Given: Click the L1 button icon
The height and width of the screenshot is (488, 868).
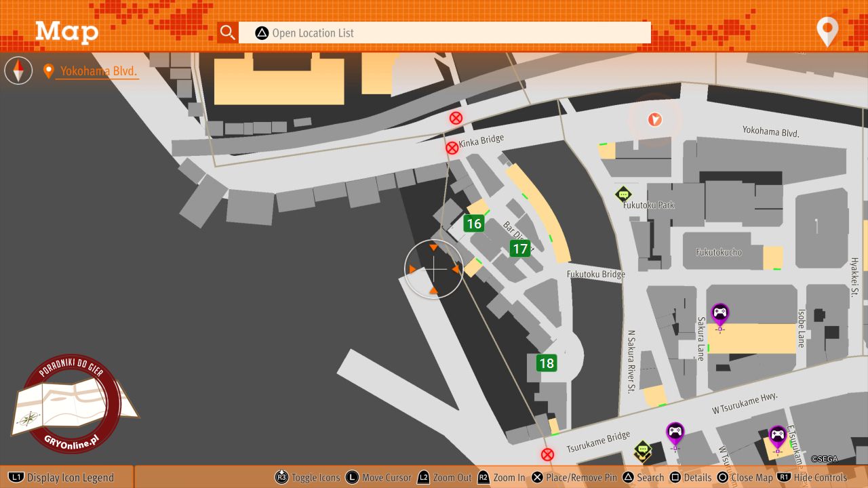Looking at the screenshot, I should click(16, 477).
